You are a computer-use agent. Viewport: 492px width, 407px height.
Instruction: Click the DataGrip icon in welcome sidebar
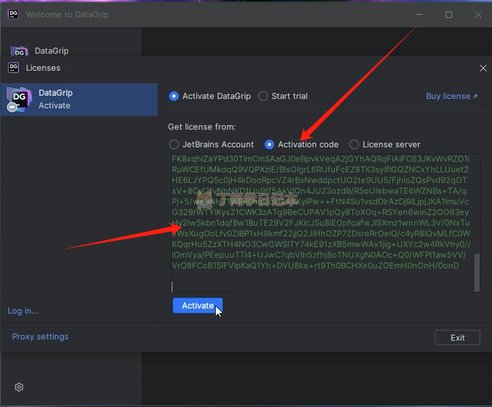click(19, 51)
